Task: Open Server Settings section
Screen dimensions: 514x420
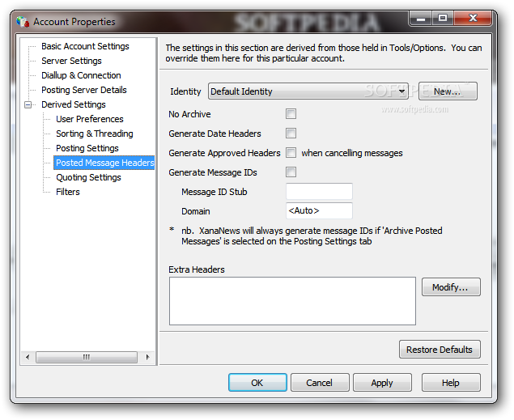Action: tap(71, 61)
